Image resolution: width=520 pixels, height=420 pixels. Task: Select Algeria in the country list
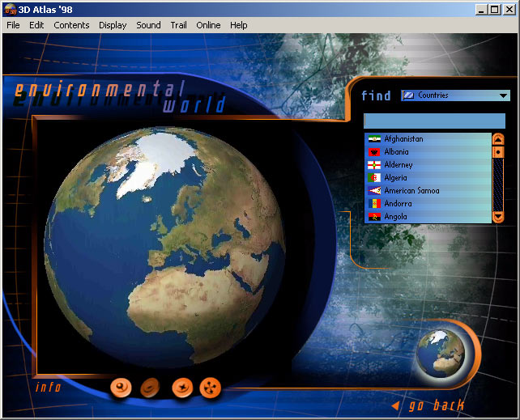coord(428,178)
